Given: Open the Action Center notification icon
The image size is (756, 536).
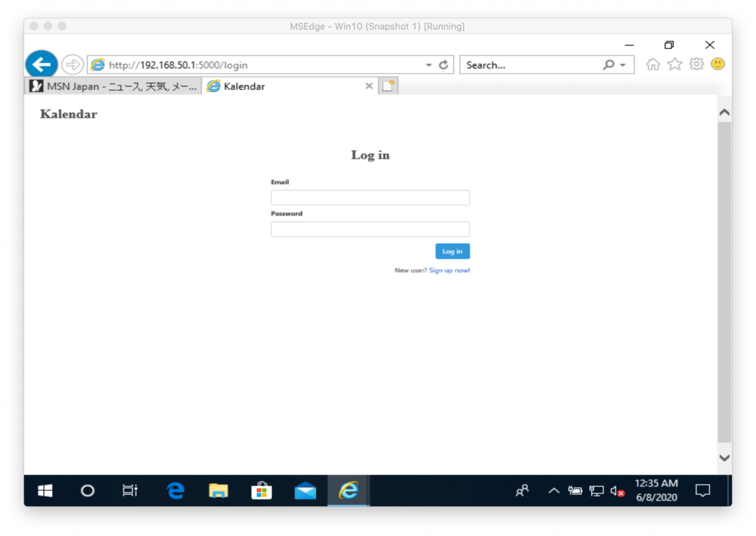Looking at the screenshot, I should pos(702,491).
